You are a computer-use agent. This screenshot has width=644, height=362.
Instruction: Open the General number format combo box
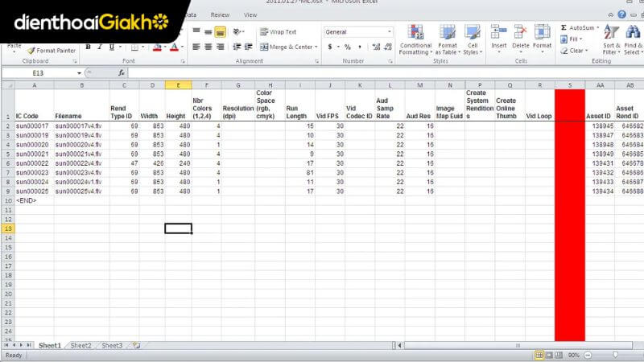(358, 31)
